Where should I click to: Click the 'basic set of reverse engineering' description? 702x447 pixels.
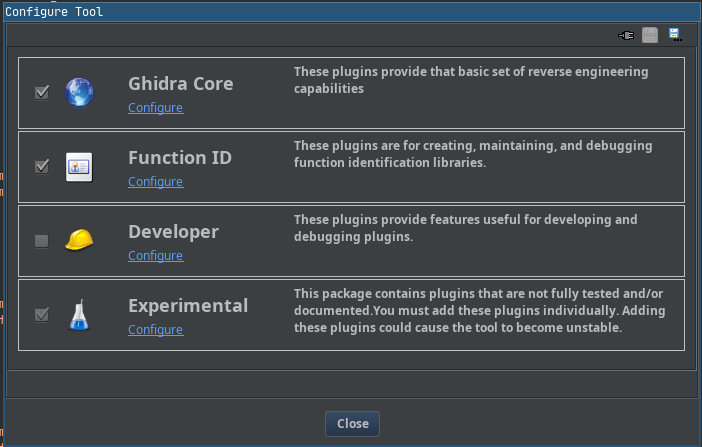coord(471,80)
